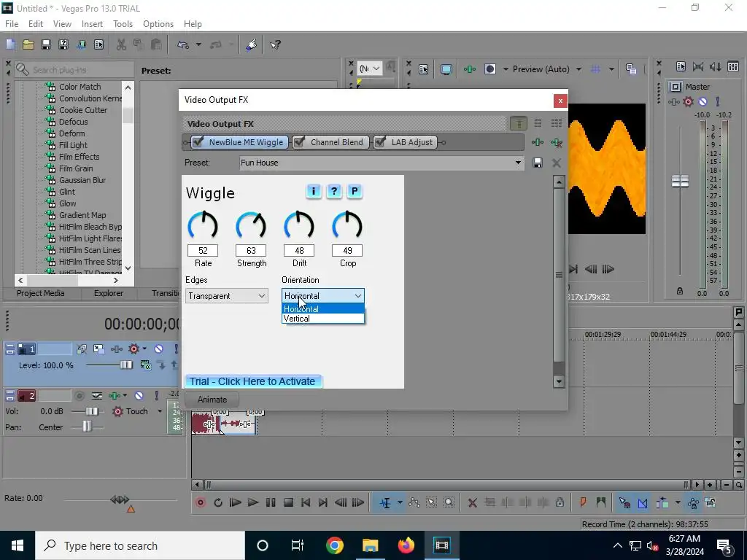This screenshot has height=560, width=747.
Task: Open the Touch automation mode dropdown
Action: tap(160, 411)
